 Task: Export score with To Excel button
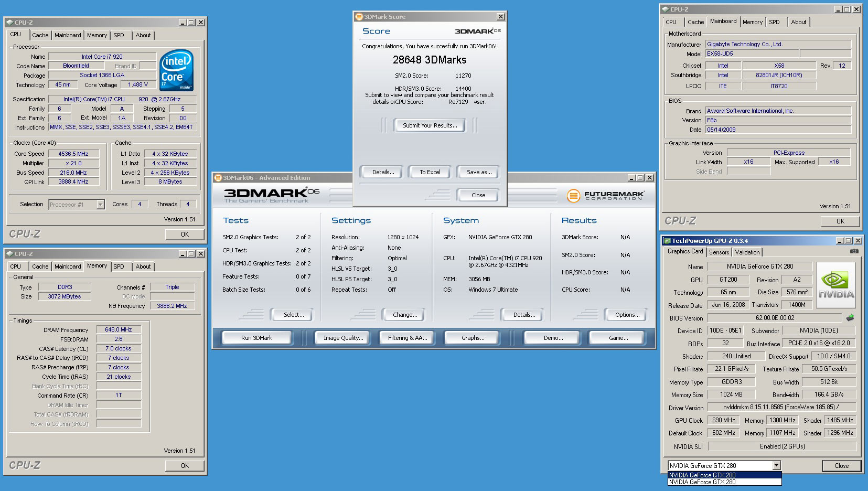pyautogui.click(x=430, y=172)
